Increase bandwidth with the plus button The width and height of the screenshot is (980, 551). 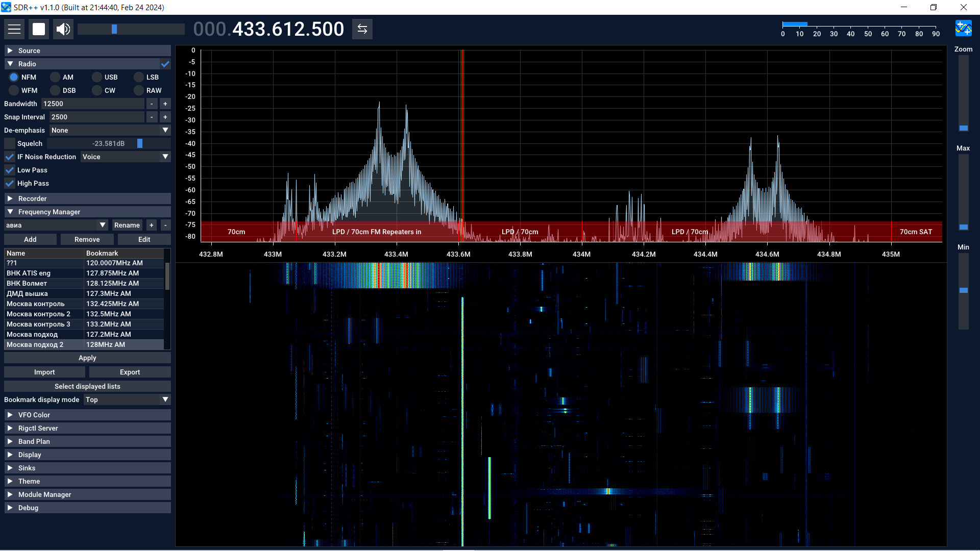pos(165,104)
